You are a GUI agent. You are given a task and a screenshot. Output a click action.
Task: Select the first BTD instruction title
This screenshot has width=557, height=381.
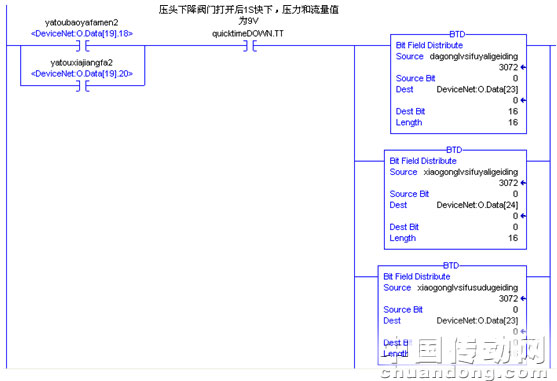457,34
